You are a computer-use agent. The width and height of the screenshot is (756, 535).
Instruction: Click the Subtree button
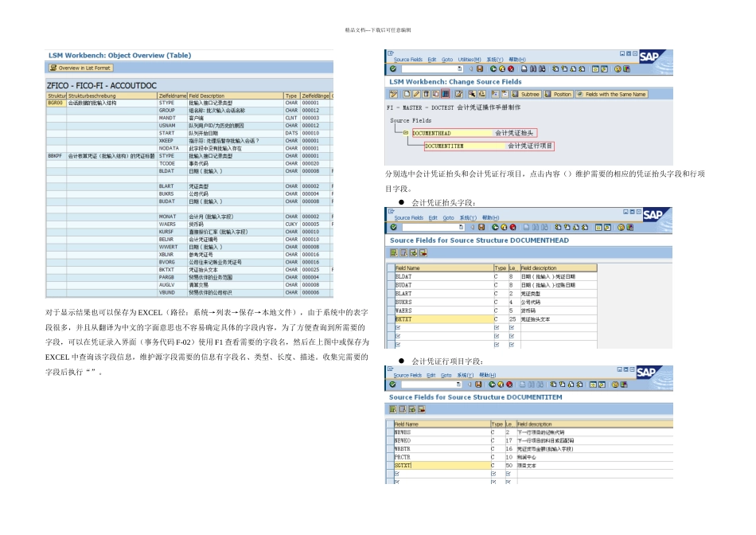(x=526, y=94)
